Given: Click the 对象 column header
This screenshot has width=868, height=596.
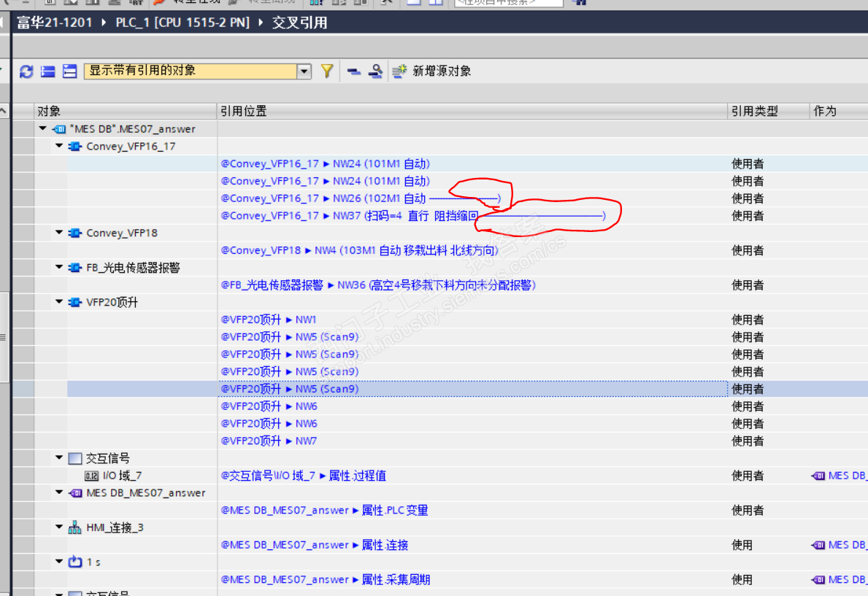Looking at the screenshot, I should point(125,111).
